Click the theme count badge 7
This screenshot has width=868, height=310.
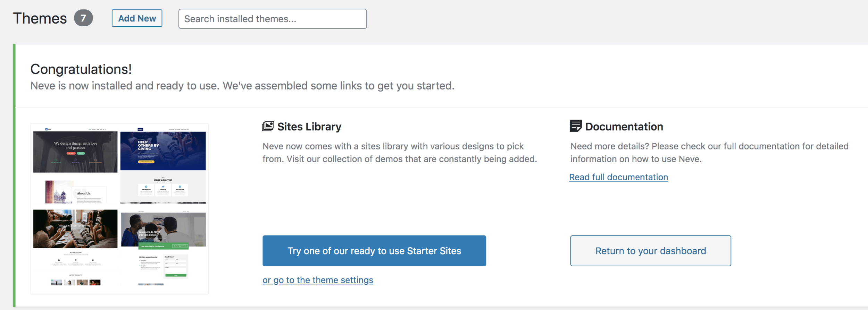click(83, 18)
